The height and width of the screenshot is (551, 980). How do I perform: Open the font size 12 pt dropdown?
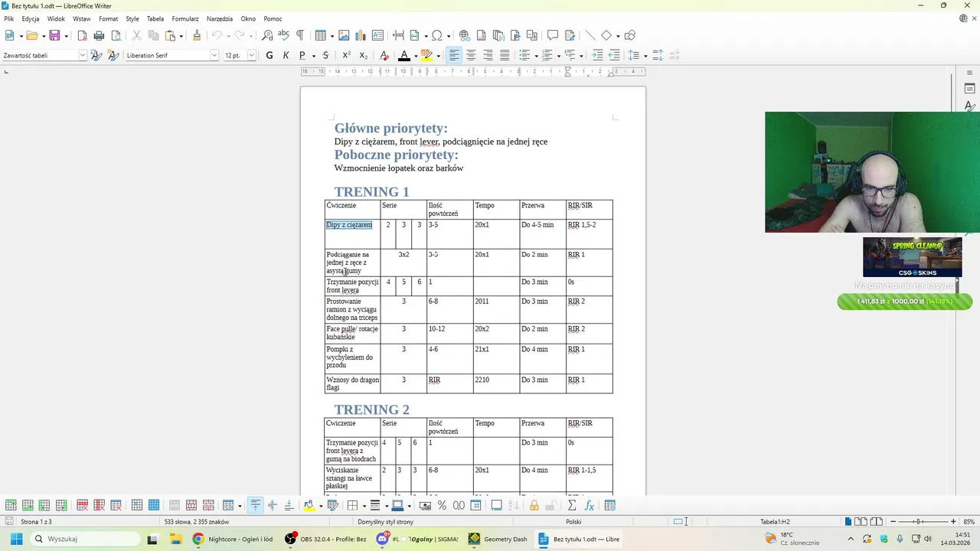click(x=251, y=55)
